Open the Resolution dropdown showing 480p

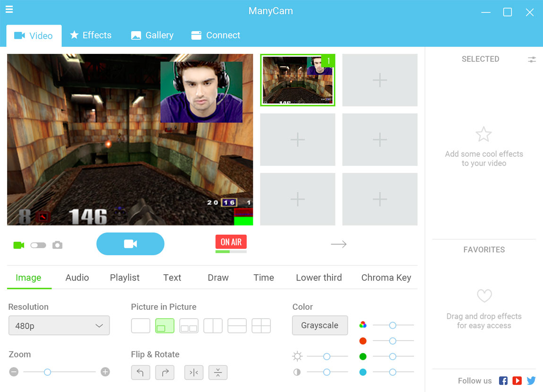tap(59, 325)
